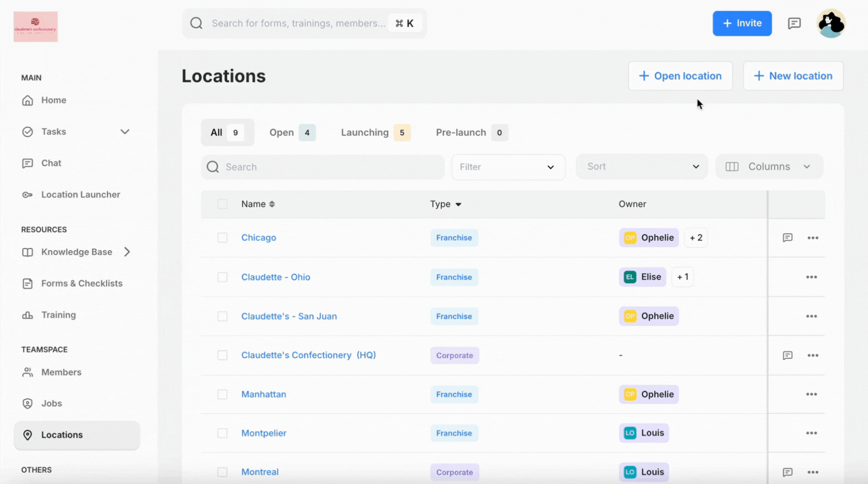Viewport: 868px width, 484px height.
Task: Open more options for Montpelier row
Action: click(812, 433)
